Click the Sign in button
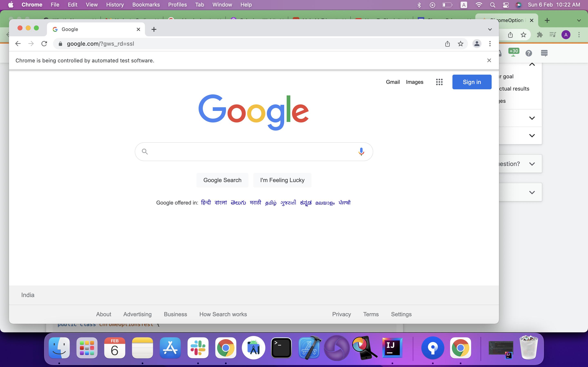The width and height of the screenshot is (588, 367). tap(472, 82)
